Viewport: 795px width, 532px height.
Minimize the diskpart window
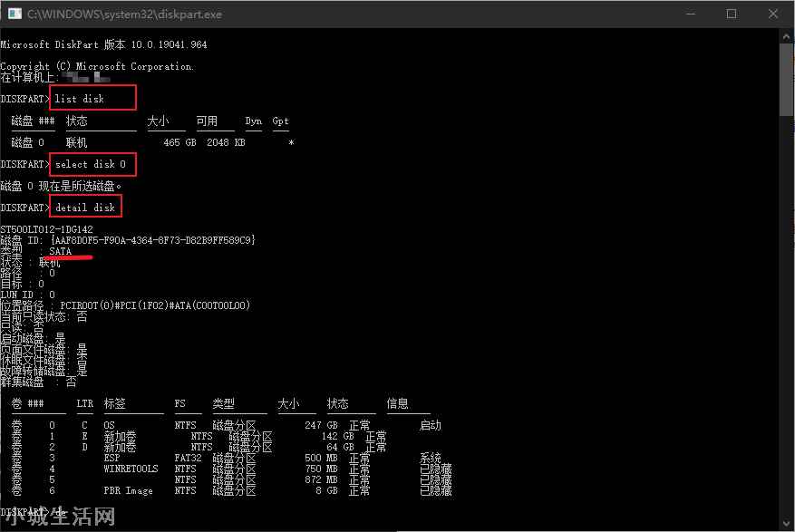[691, 14]
